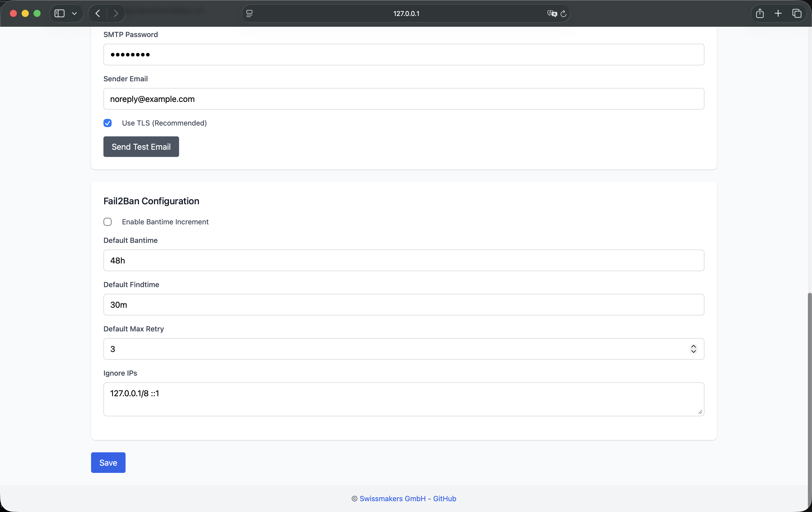Image resolution: width=812 pixels, height=512 pixels.
Task: Open the page translation options
Action: [x=552, y=13]
